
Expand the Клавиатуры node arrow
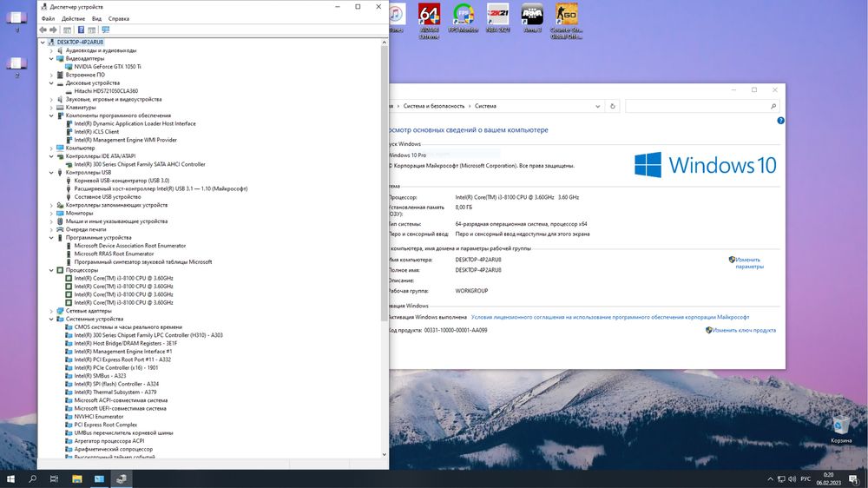[x=51, y=108]
